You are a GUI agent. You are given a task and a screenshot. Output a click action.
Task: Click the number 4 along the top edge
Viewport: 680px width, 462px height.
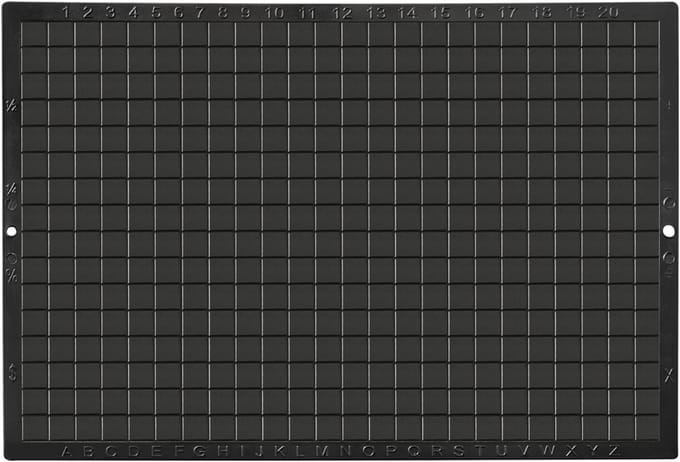(133, 12)
